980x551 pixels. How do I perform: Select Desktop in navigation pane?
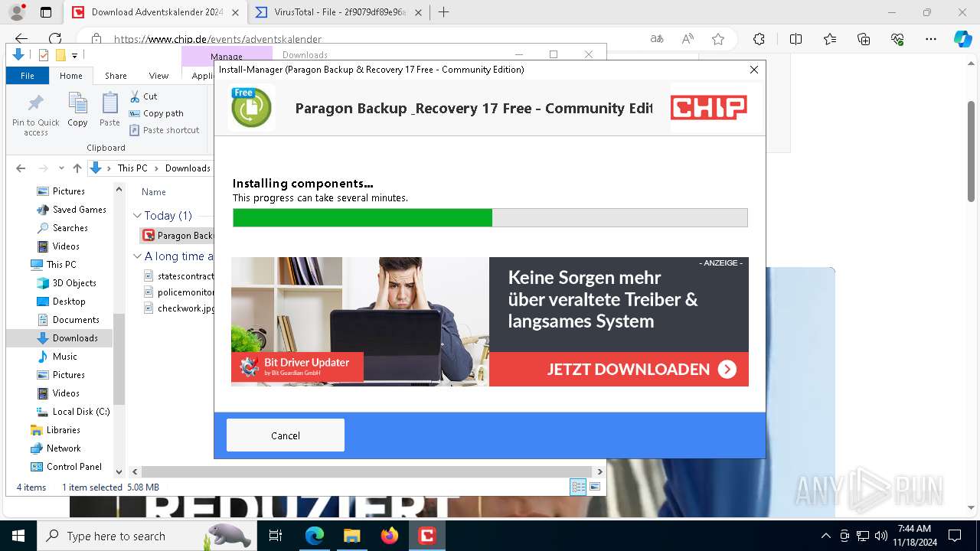pyautogui.click(x=69, y=302)
